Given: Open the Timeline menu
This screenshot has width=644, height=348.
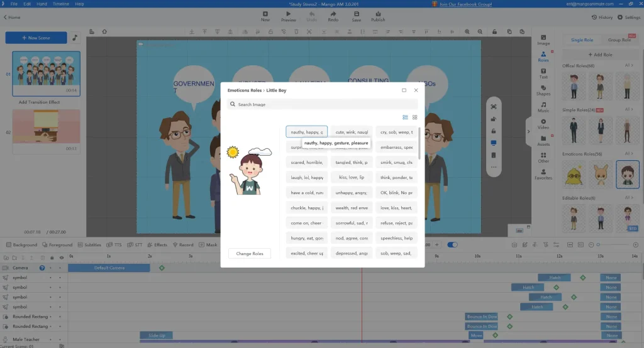Looking at the screenshot, I should 61,4.
